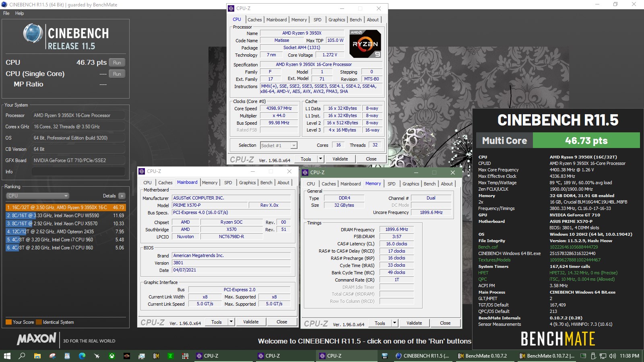Open the AMD Ryzen Master taskbar icon

126,356
